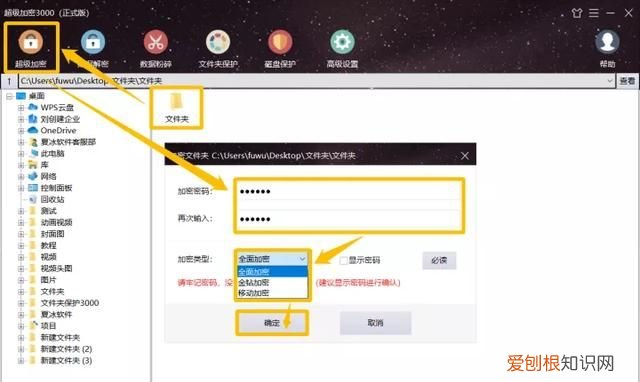Select 回收站 in the tree

point(52,199)
